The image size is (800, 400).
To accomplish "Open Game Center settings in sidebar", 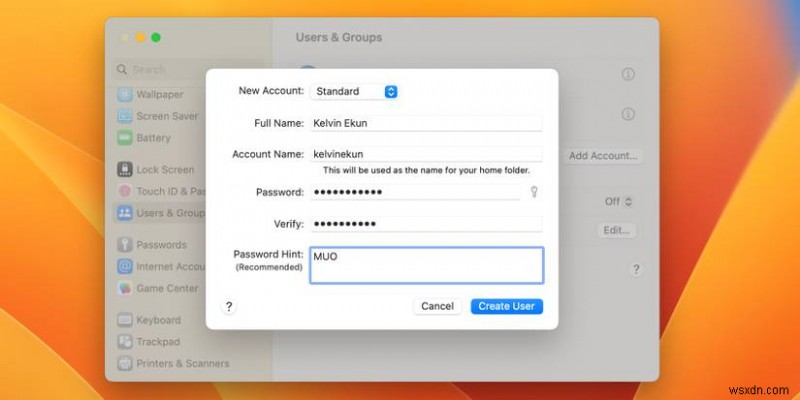I will 160,288.
